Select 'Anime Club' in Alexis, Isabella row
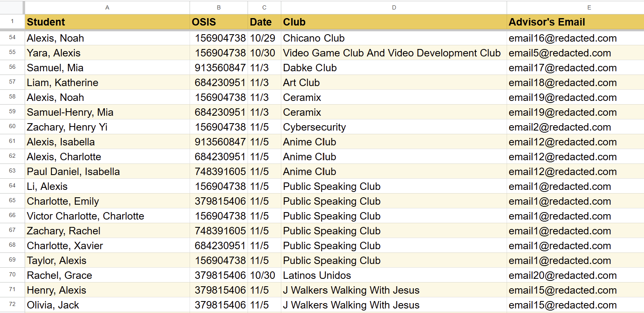Screen dimensions: 644x313 pyautogui.click(x=394, y=142)
